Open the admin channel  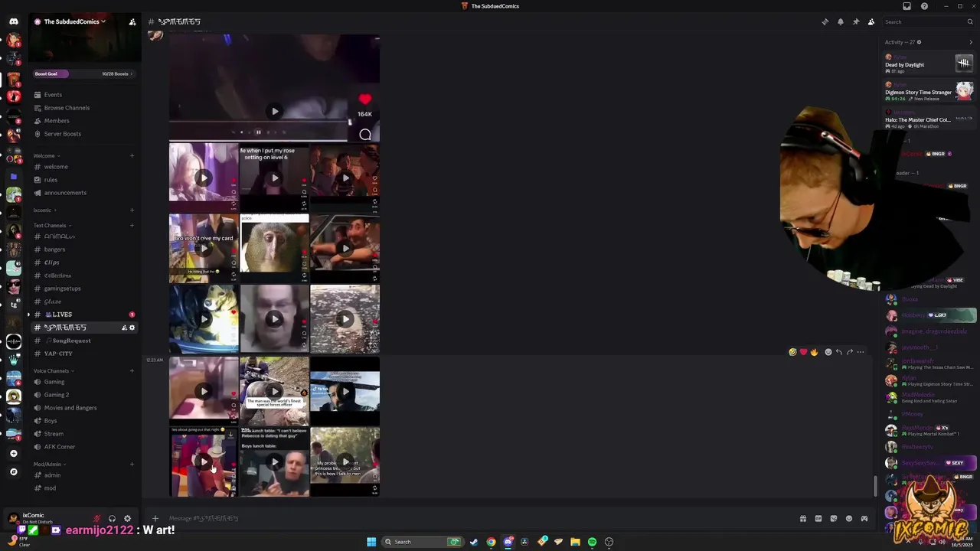[x=84, y=475]
